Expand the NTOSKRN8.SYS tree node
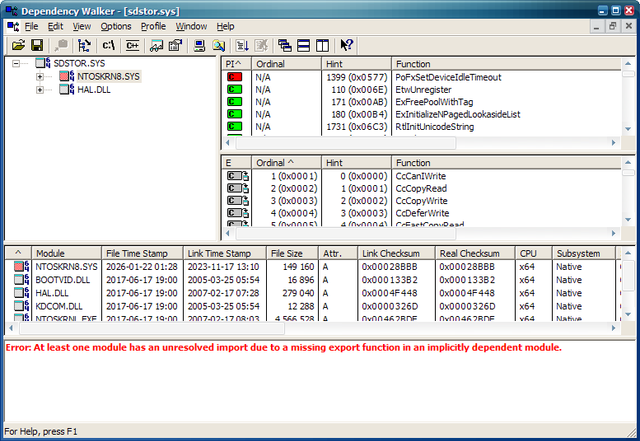The width and height of the screenshot is (640, 441). point(40,76)
